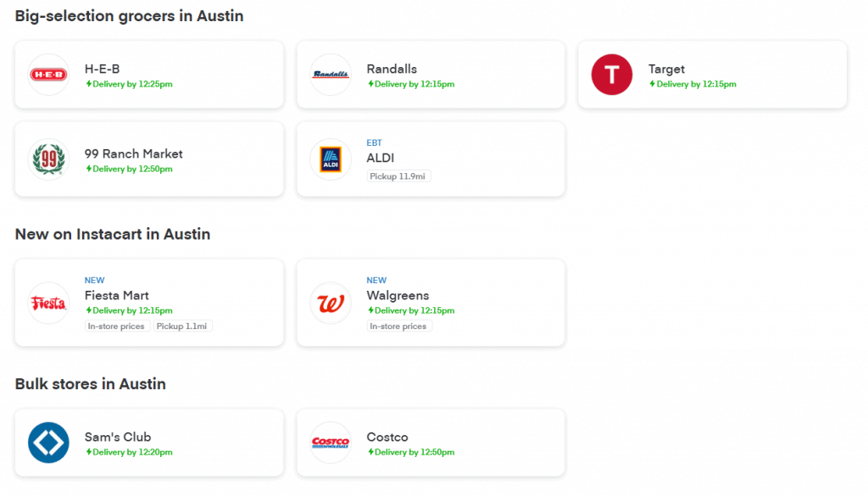Choose Target delivery by 12:15pm
868x496 pixels.
click(693, 84)
